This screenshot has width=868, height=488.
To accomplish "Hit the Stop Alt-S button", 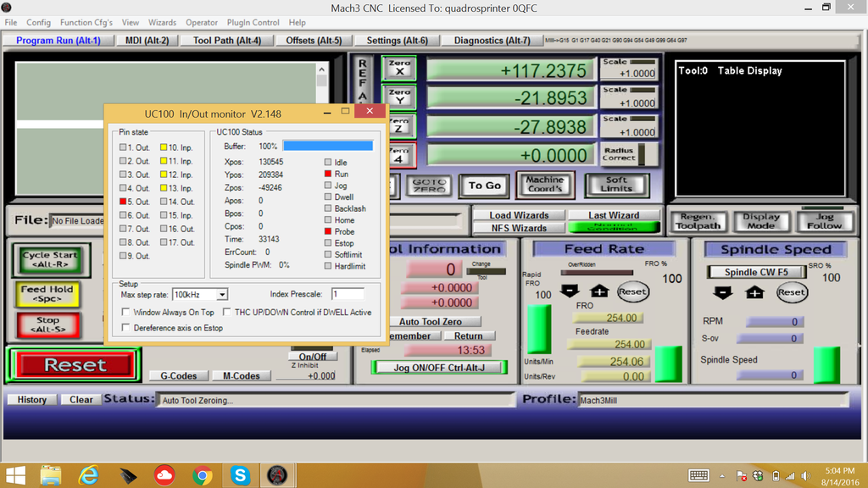I will click(47, 324).
